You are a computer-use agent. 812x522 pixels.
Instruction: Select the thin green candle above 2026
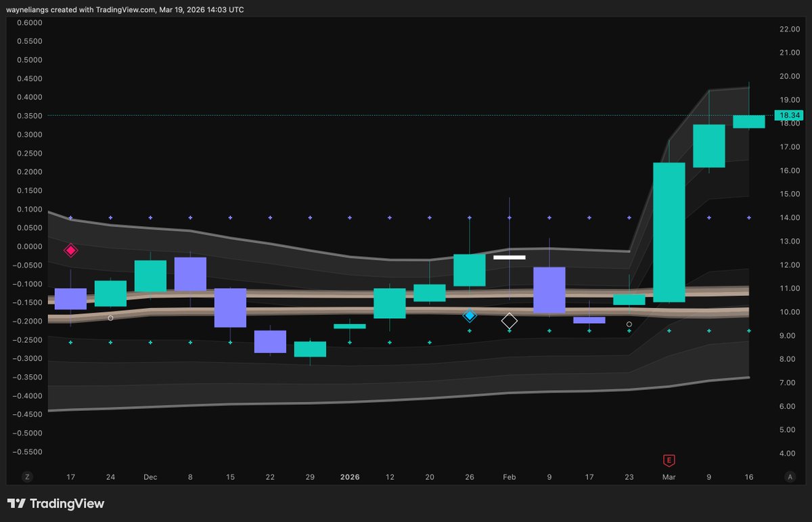350,326
